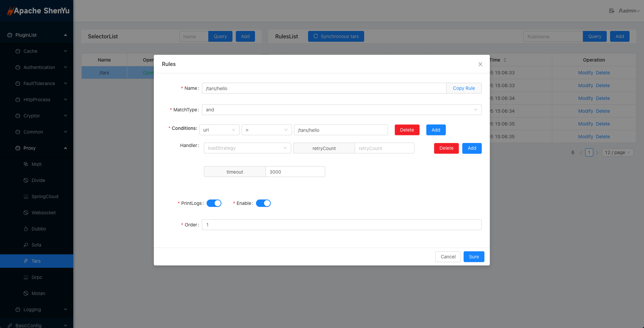Expand the Authentication menu

[39, 67]
